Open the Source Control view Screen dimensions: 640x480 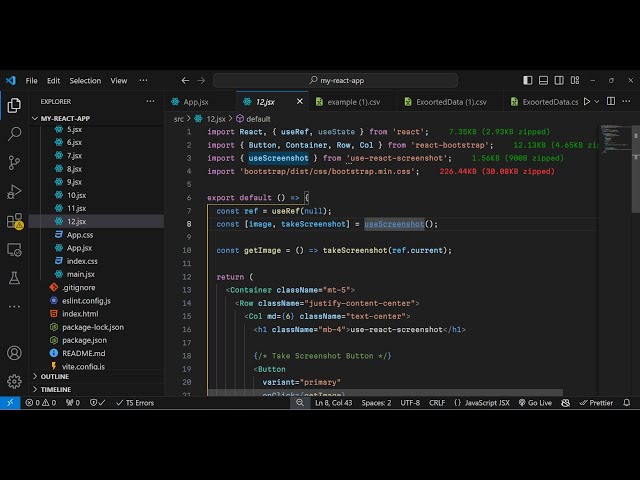[14, 162]
